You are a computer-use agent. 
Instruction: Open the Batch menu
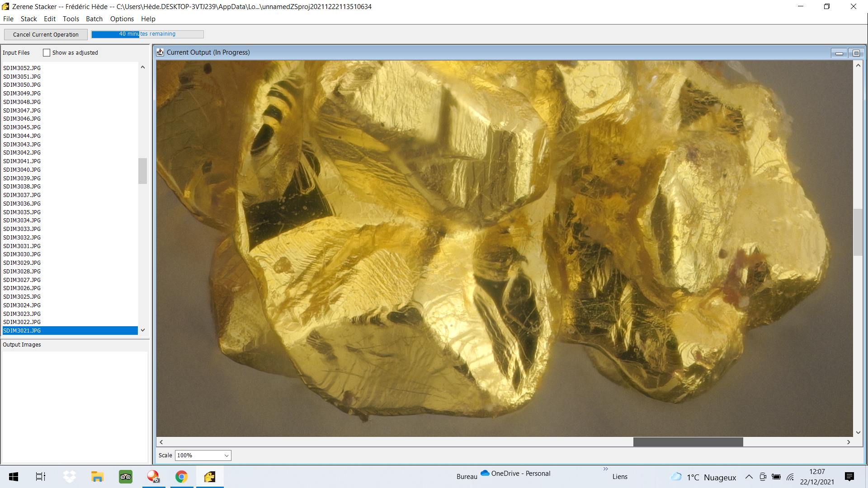click(94, 19)
